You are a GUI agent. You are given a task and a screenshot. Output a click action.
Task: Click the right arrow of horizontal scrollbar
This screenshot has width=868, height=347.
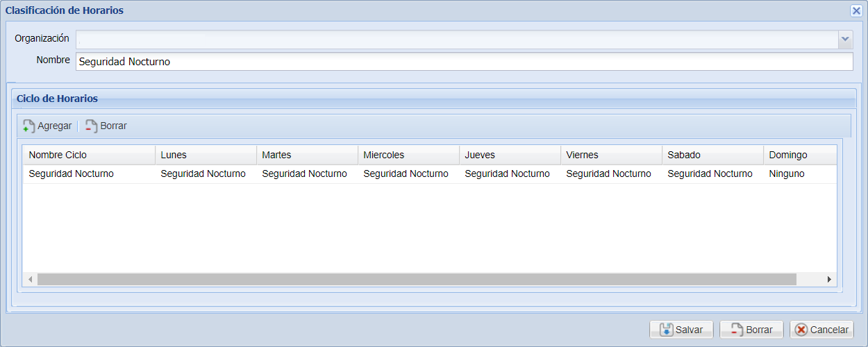click(x=829, y=280)
